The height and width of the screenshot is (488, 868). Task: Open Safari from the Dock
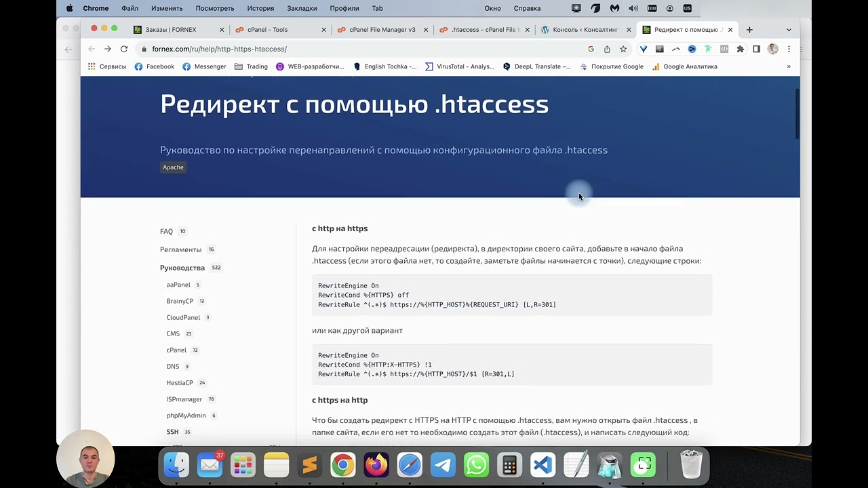click(x=410, y=465)
